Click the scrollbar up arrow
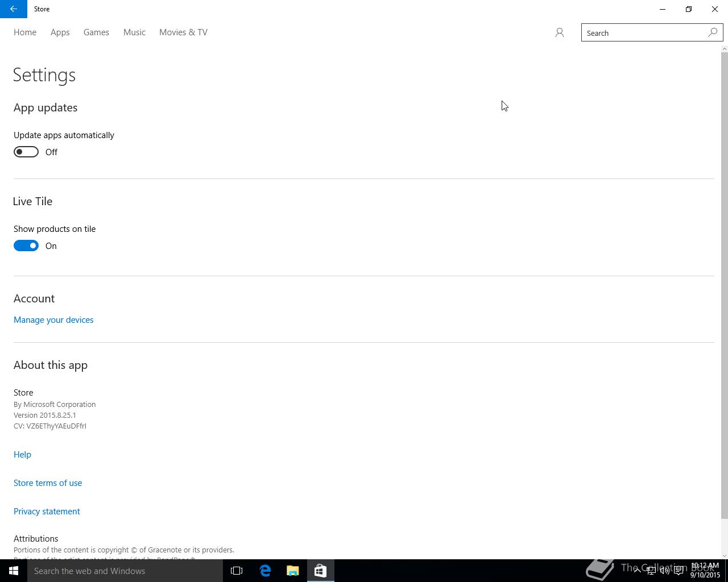This screenshot has height=582, width=728. coord(724,49)
